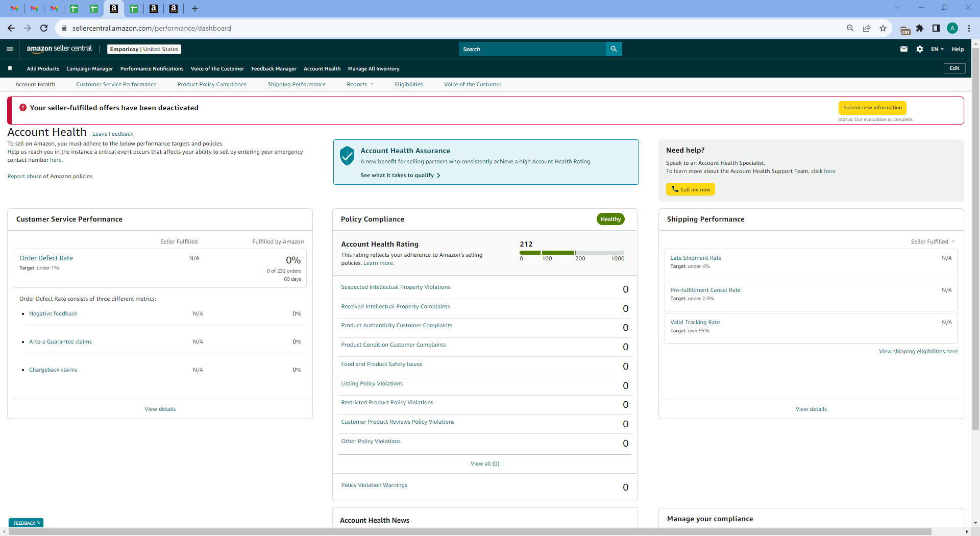This screenshot has width=980, height=536.
Task: Click the red alert icon in the deactivation banner
Action: click(22, 108)
